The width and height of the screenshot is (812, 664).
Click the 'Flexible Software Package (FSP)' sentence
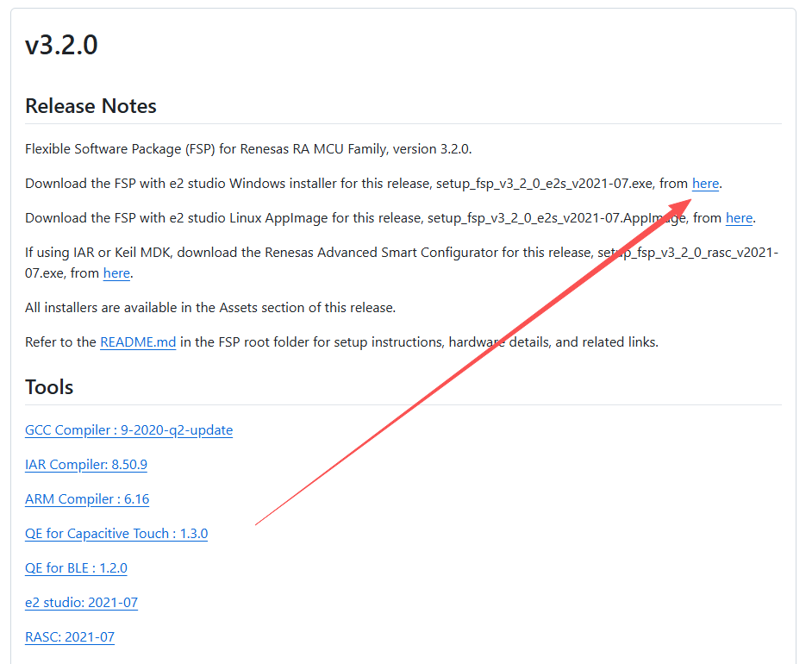[x=248, y=149]
